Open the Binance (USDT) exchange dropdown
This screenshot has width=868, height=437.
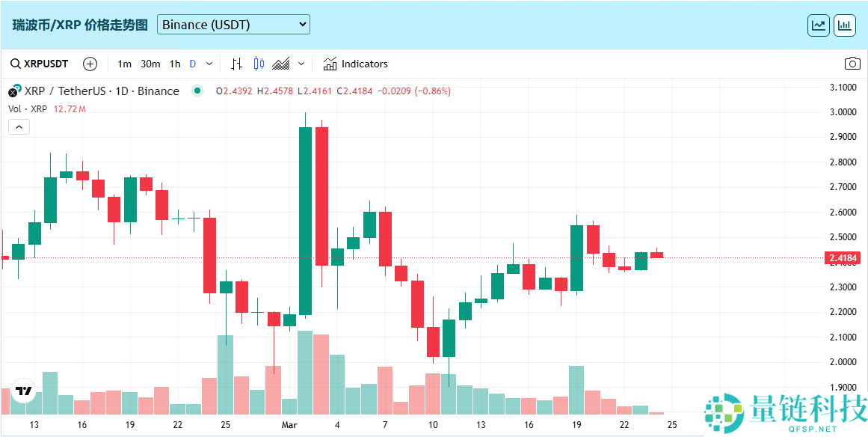coord(233,24)
